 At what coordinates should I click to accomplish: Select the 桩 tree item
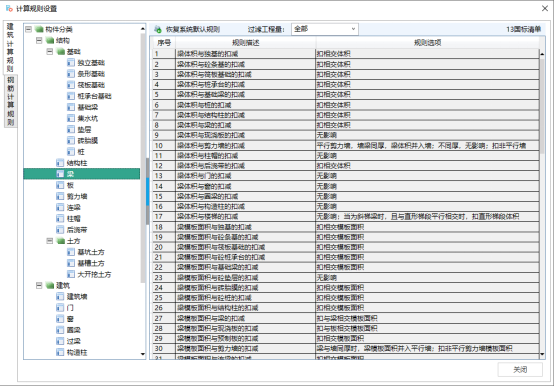coord(81,152)
